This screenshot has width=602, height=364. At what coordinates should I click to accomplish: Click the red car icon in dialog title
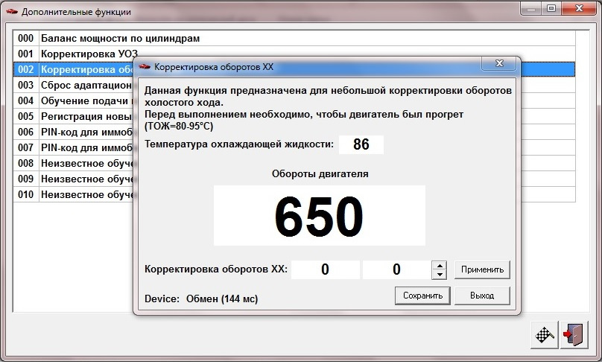(145, 67)
